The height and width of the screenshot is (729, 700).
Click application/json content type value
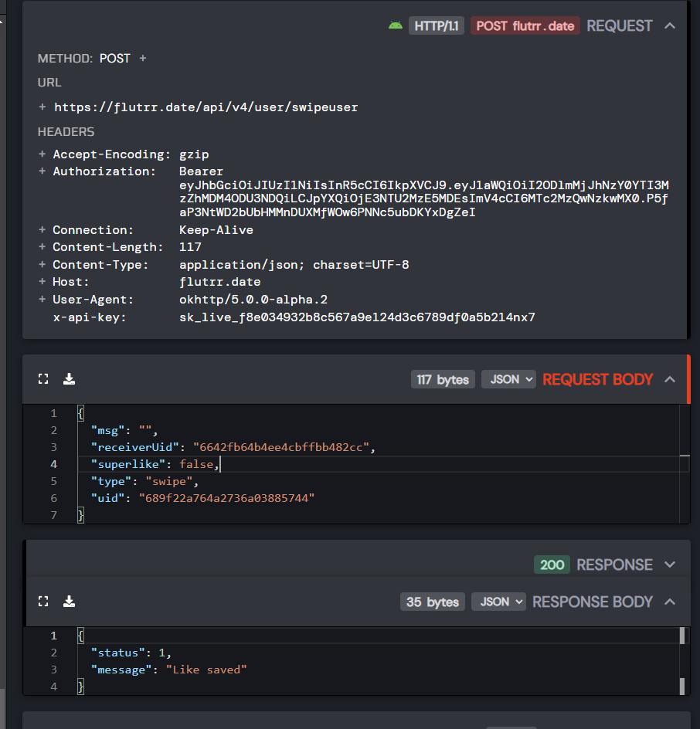(294, 265)
